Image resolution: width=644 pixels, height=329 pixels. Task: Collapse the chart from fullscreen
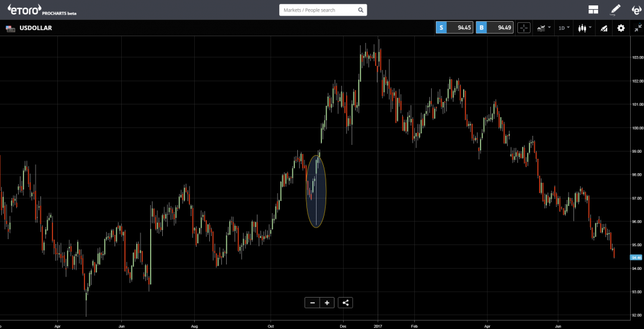coord(637,28)
